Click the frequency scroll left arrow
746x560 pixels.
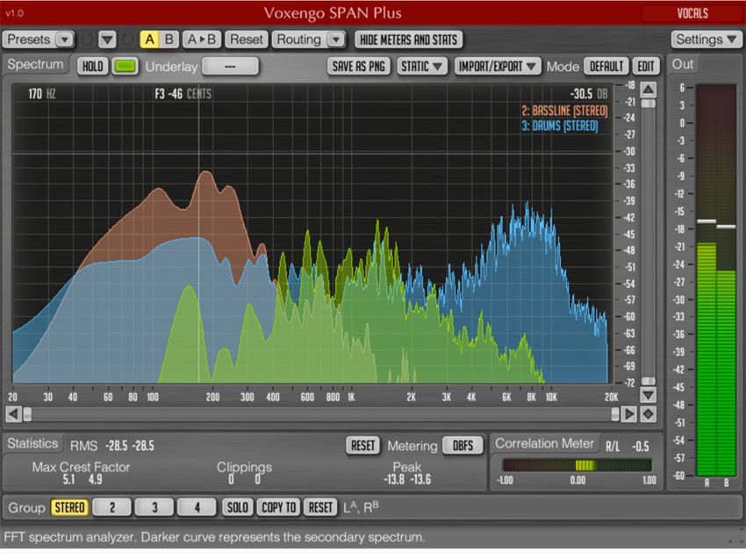(x=13, y=414)
